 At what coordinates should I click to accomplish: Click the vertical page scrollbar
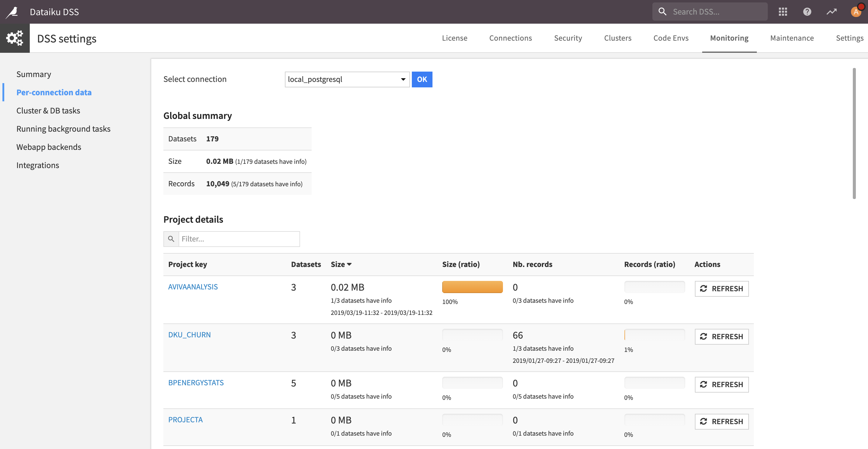(854, 133)
